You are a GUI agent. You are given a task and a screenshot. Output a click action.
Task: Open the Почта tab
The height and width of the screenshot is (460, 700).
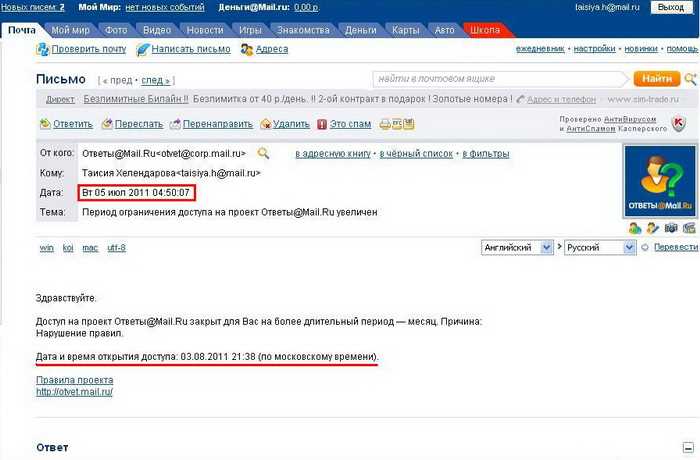pyautogui.click(x=22, y=30)
